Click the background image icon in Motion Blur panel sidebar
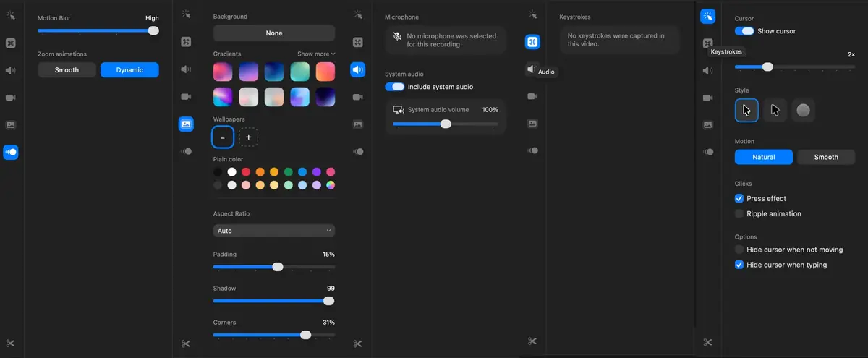The image size is (868, 358). 11,124
